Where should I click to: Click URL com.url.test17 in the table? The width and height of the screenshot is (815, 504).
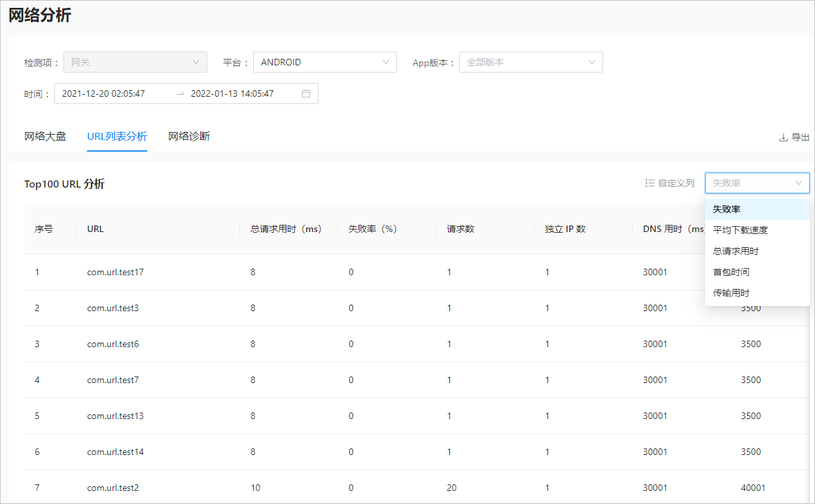click(115, 272)
